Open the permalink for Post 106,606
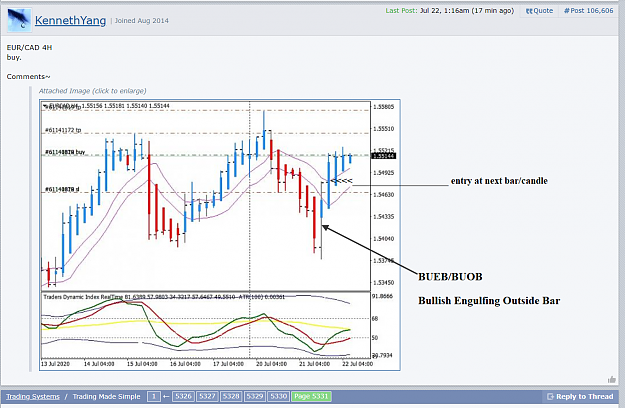The image size is (625, 408). [x=588, y=11]
